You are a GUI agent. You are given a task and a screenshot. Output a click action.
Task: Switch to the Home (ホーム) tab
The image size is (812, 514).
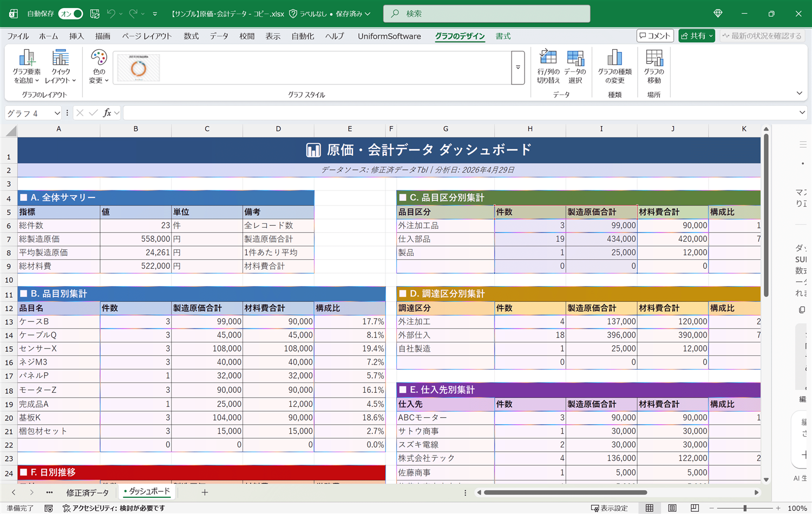pyautogui.click(x=49, y=36)
